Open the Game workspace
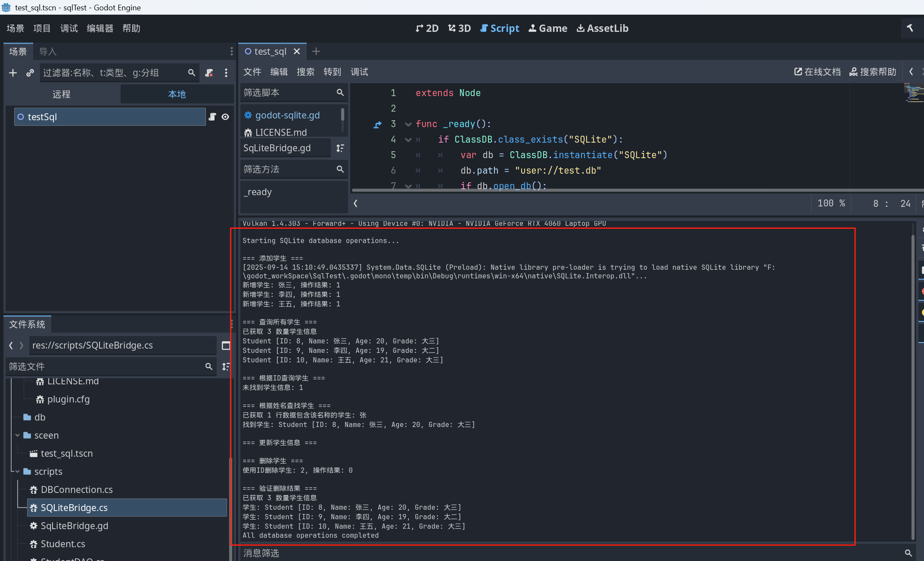The image size is (924, 561). 548,28
